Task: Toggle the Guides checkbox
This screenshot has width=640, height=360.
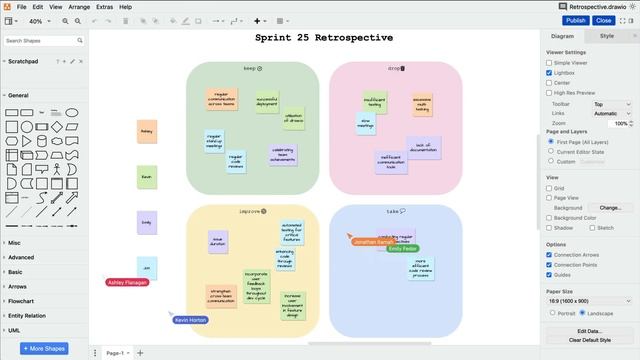Action: (x=549, y=275)
